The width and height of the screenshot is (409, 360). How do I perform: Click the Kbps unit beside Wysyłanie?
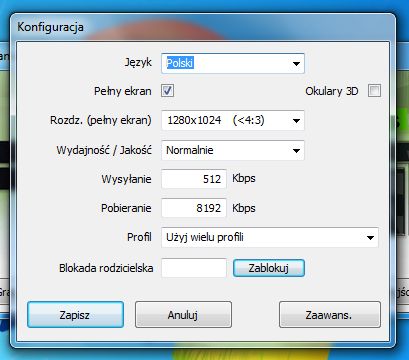244,179
